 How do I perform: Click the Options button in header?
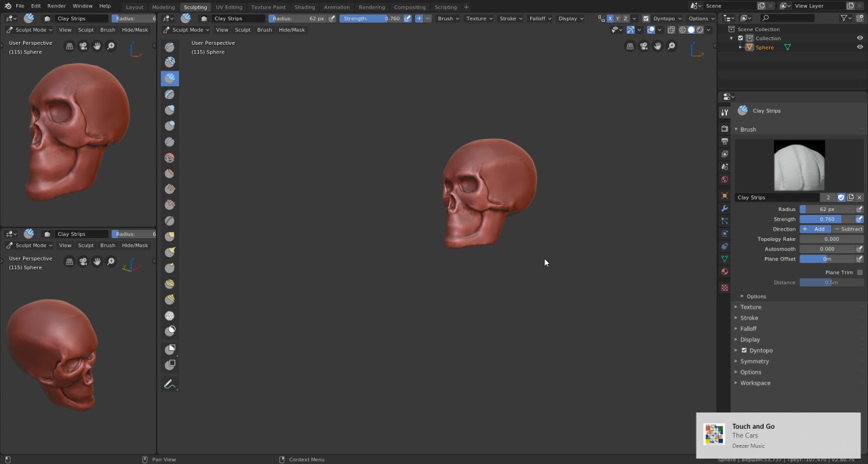pos(700,18)
